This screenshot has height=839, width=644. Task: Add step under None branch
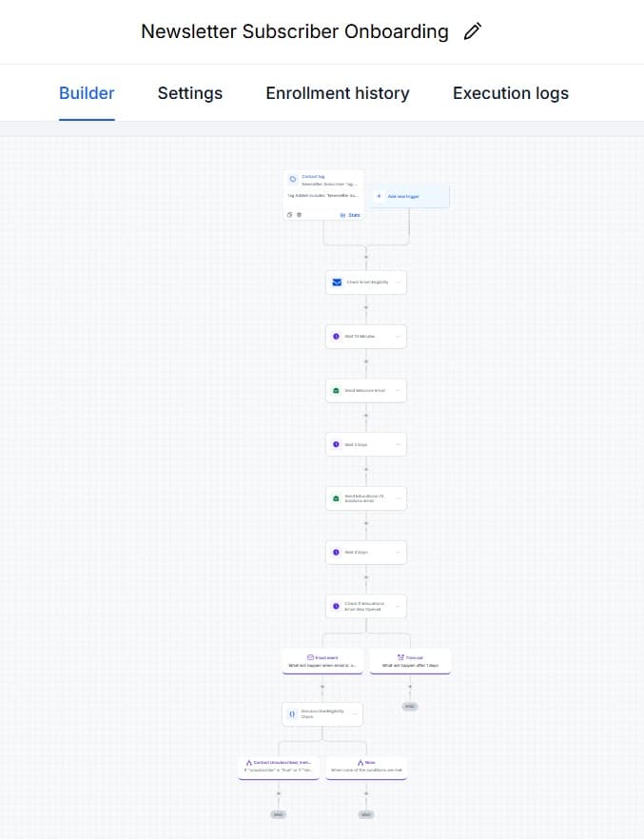tap(366, 793)
